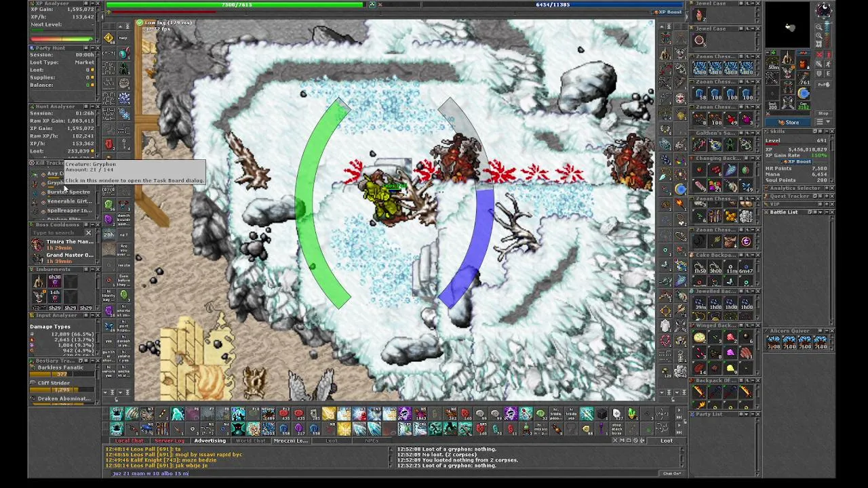
Task: Select the Burster Spectre kill tracker row
Action: click(x=64, y=192)
